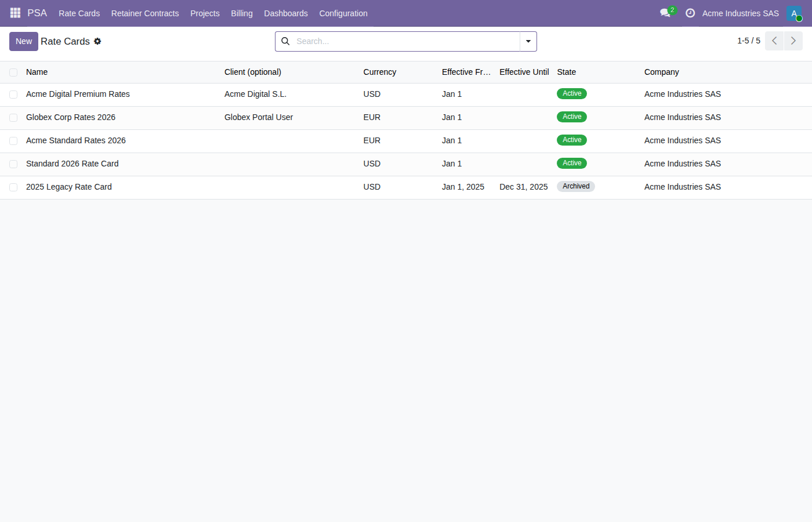Click Active badge of Standard 2026 Rate Card
The image size is (812, 522).
click(x=572, y=163)
